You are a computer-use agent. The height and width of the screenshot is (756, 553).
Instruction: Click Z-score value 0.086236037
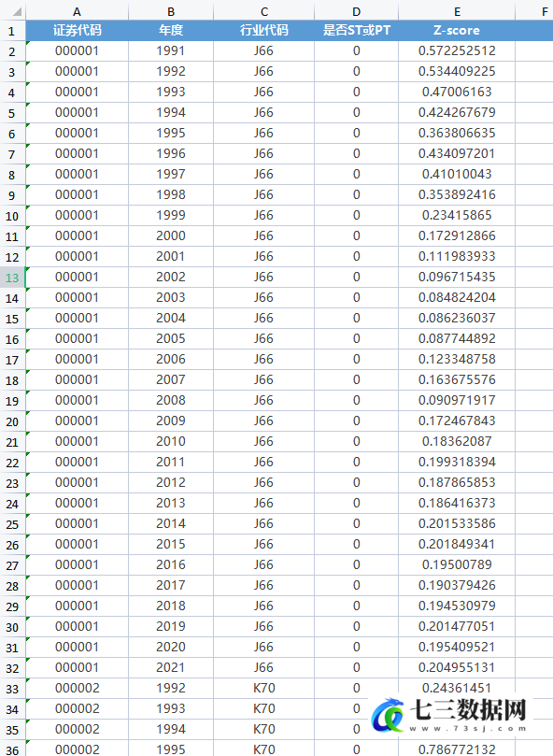tap(457, 319)
